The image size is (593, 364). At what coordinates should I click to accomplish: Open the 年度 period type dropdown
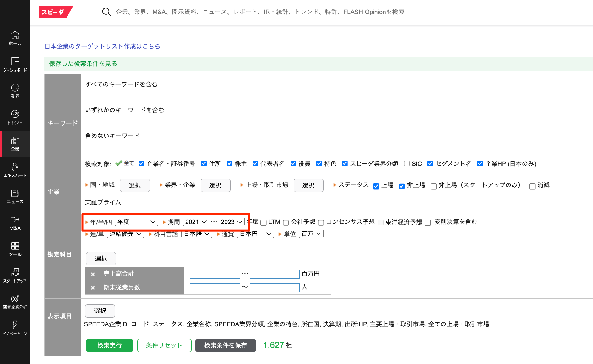[136, 222]
